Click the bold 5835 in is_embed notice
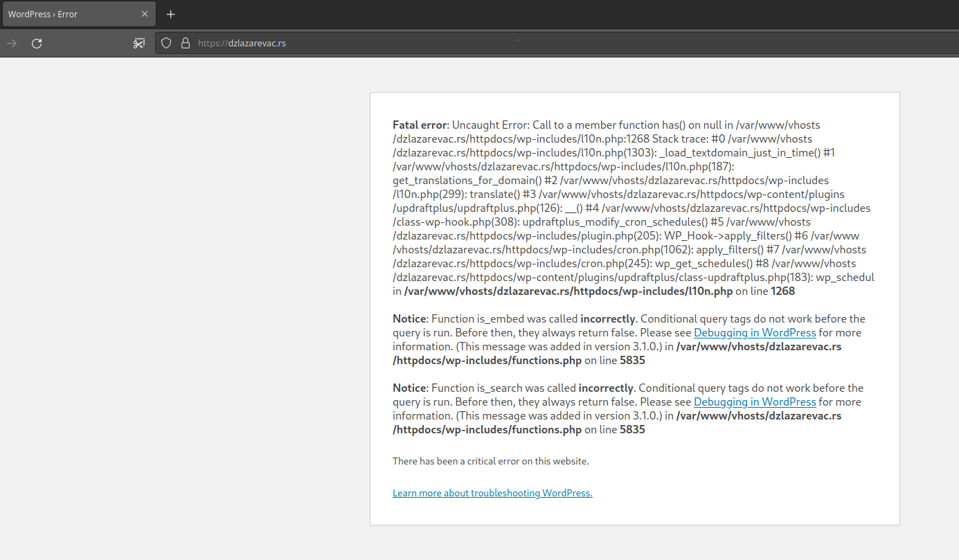 [632, 361]
